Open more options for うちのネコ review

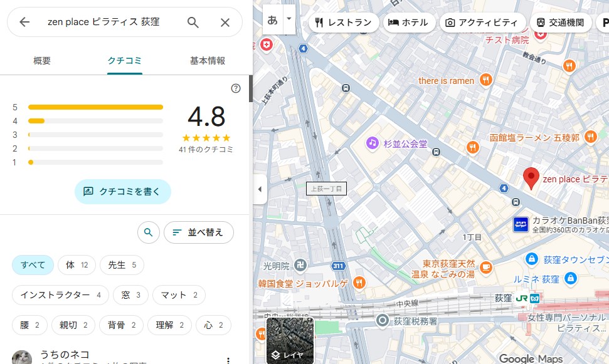(228, 360)
